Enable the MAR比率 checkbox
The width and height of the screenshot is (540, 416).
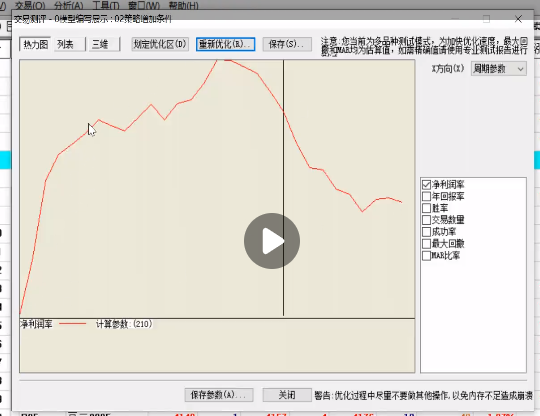pyautogui.click(x=426, y=256)
